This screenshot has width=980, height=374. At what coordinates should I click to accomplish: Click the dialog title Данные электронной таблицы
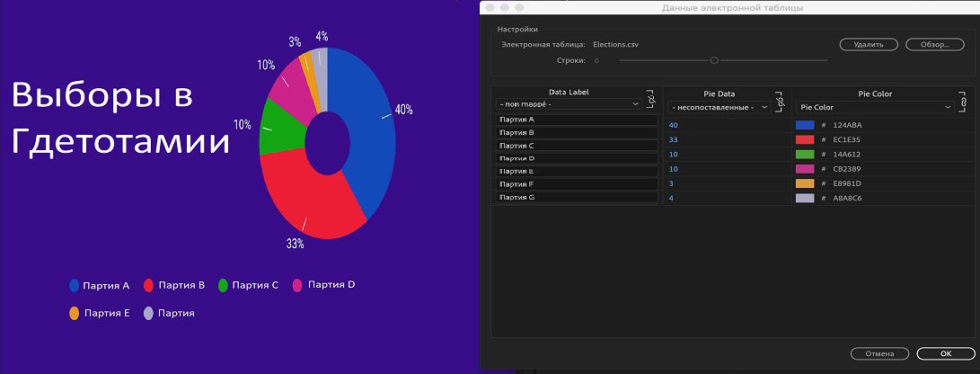pyautogui.click(x=732, y=8)
